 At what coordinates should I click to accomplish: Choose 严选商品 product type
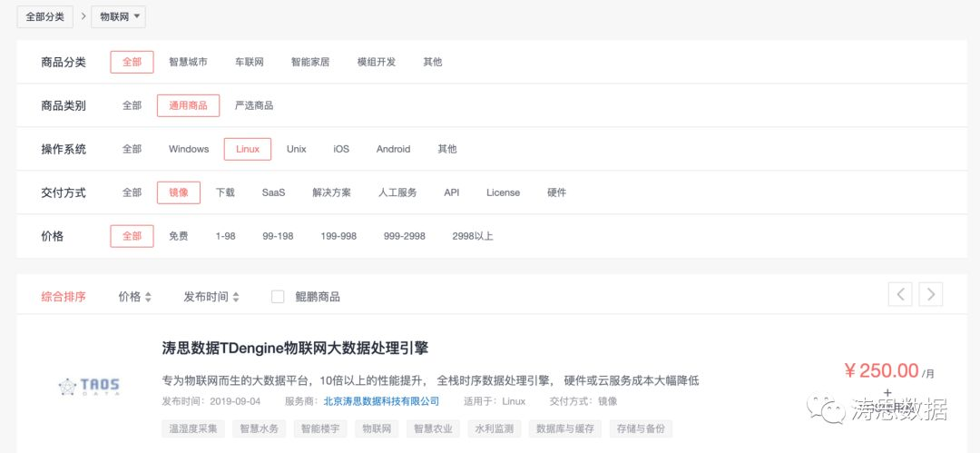pos(254,105)
